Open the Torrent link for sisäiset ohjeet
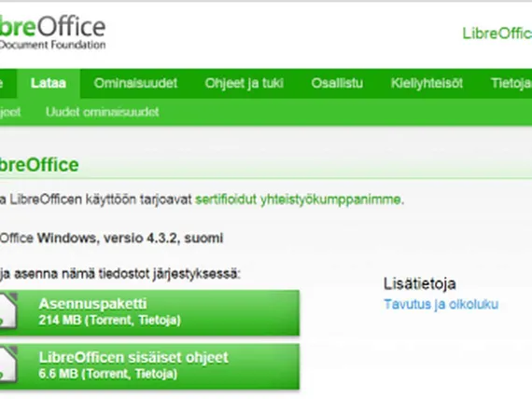 [107, 374]
